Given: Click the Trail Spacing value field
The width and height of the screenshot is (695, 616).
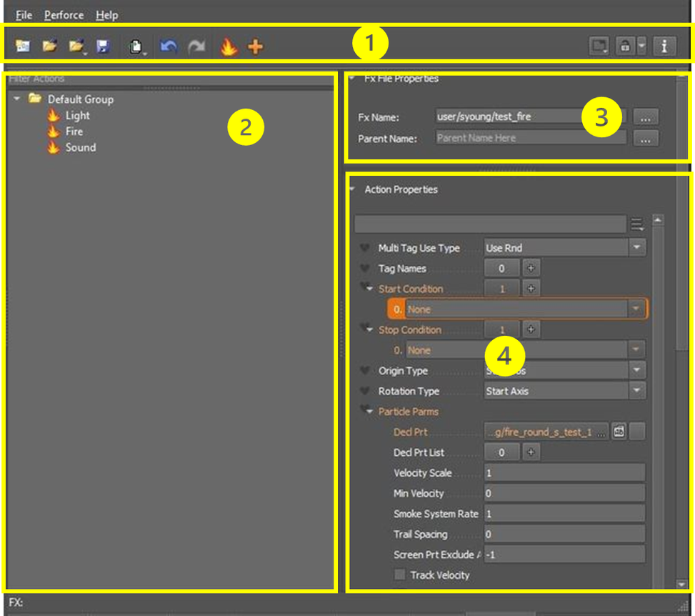Looking at the screenshot, I should 564,534.
